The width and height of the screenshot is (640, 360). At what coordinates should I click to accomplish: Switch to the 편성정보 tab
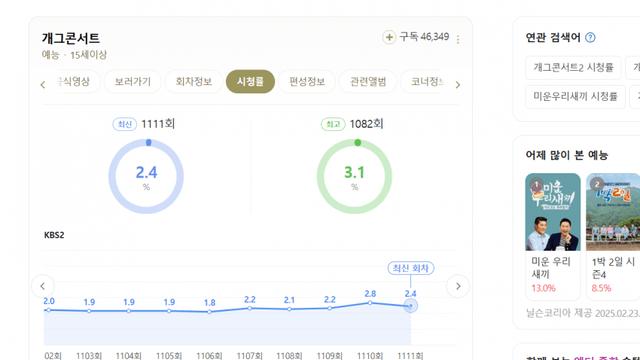[307, 82]
